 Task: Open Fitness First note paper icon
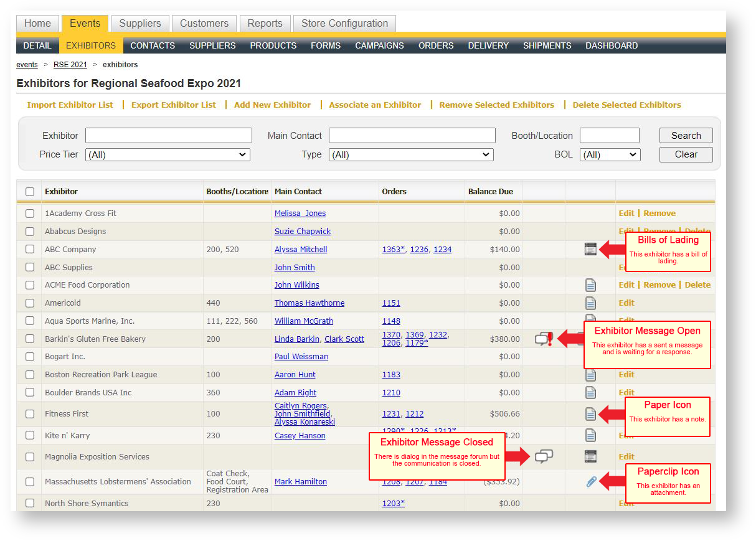tap(590, 414)
